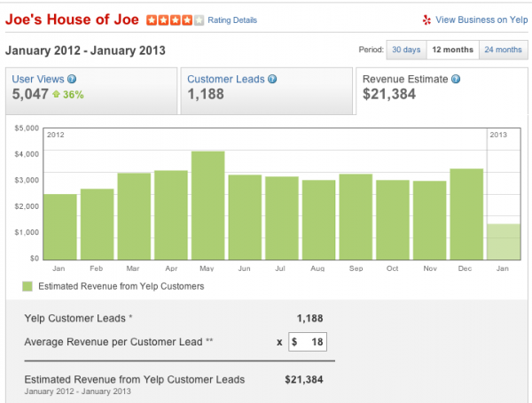
Task: Open the Customer Leads tab
Action: click(x=266, y=91)
